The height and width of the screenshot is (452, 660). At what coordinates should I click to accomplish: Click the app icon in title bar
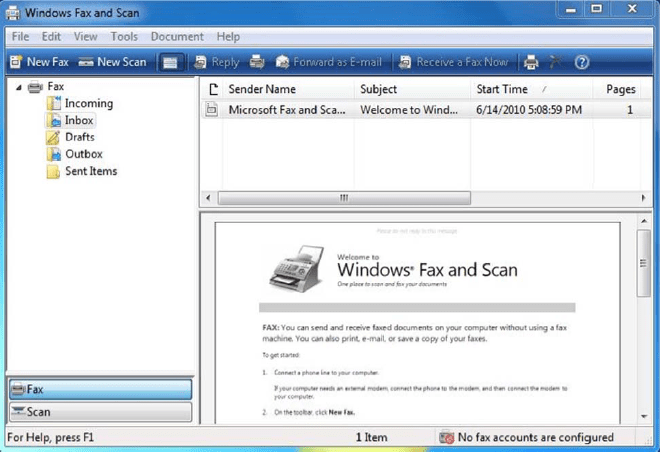click(13, 13)
